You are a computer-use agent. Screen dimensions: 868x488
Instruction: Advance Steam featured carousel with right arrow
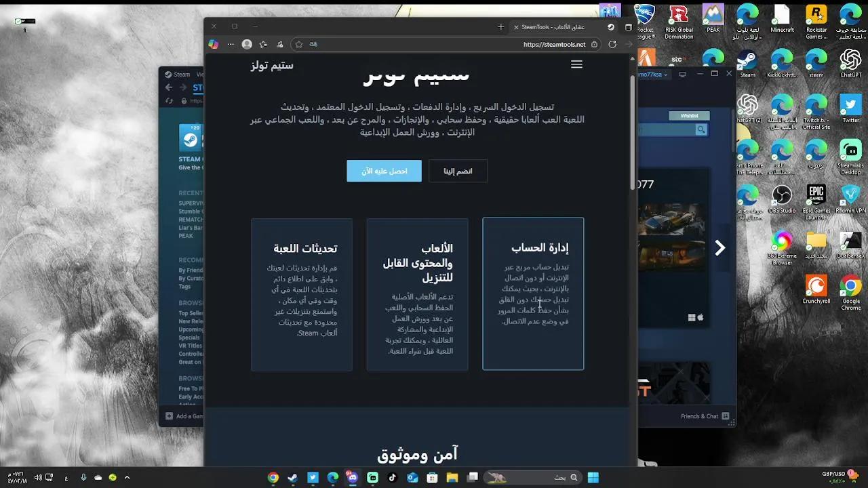pos(720,248)
